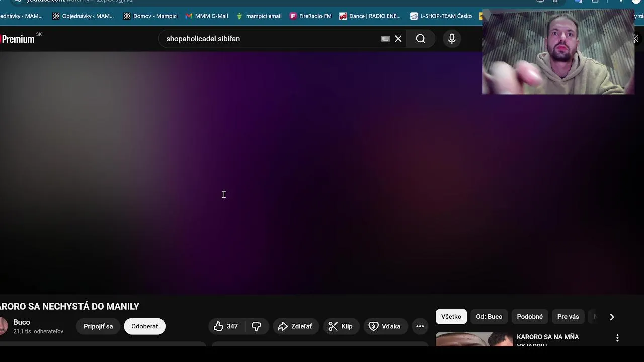Image resolution: width=644 pixels, height=362 pixels.
Task: Clear the search query with the X
Action: [398, 39]
